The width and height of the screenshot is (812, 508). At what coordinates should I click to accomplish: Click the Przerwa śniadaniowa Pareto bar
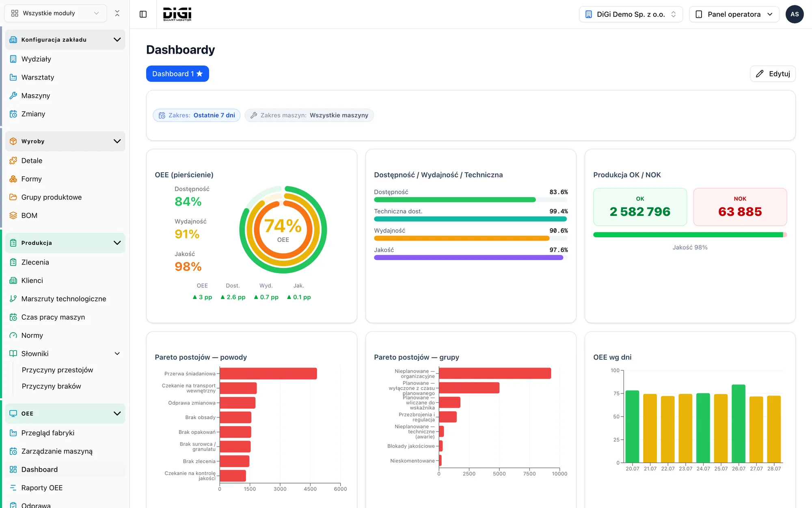[268, 373]
